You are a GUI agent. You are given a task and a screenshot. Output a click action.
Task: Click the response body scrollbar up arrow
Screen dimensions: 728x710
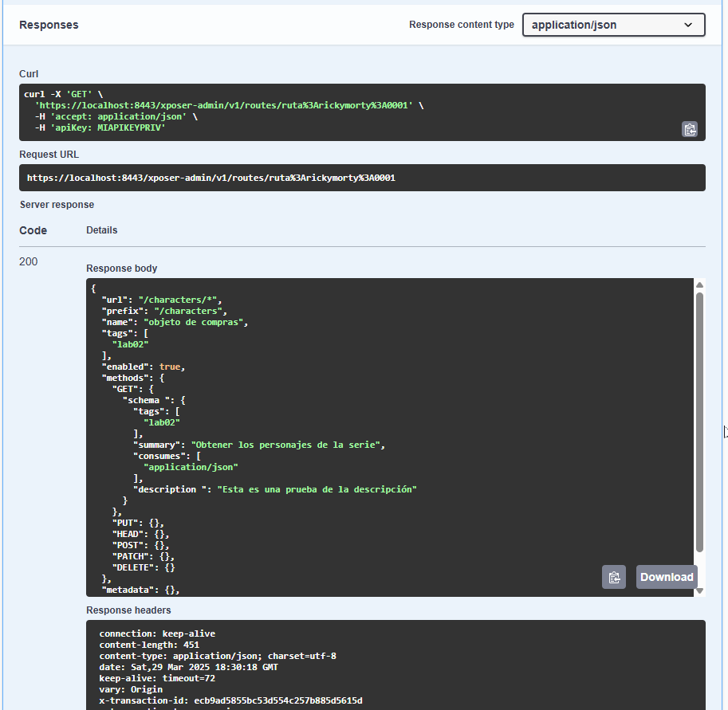pos(699,284)
